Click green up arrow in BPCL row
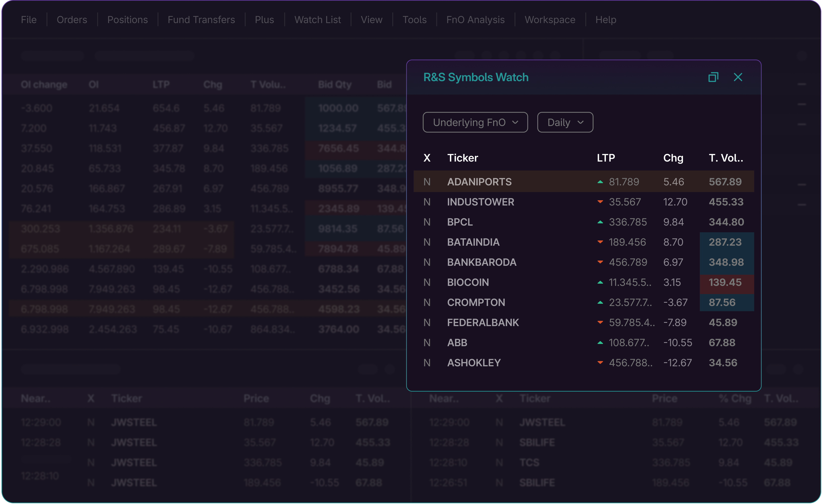The height and width of the screenshot is (504, 822). 600,222
